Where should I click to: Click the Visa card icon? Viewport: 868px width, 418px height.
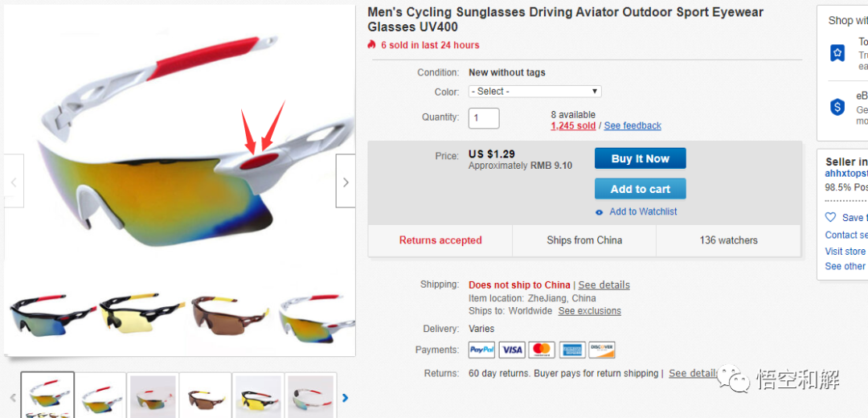[x=512, y=350]
